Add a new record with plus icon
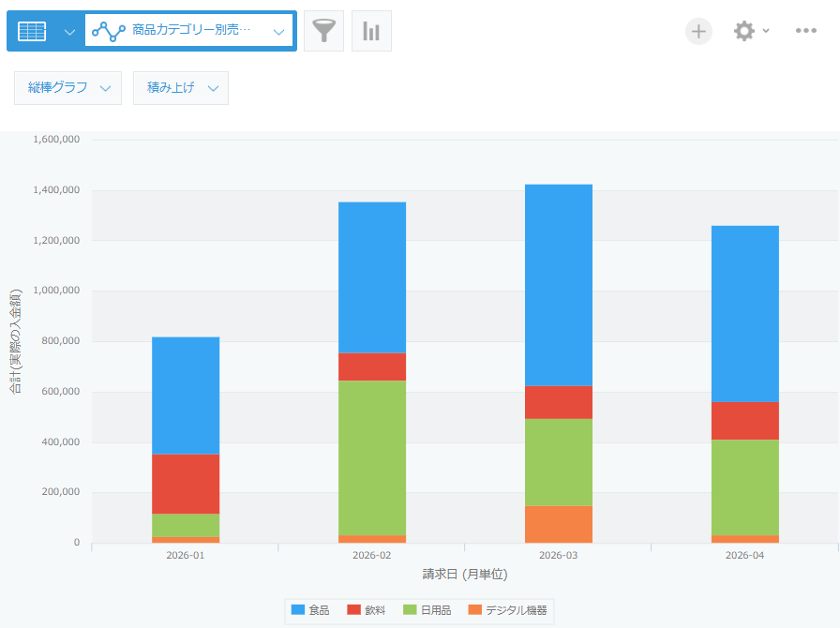 (x=698, y=31)
